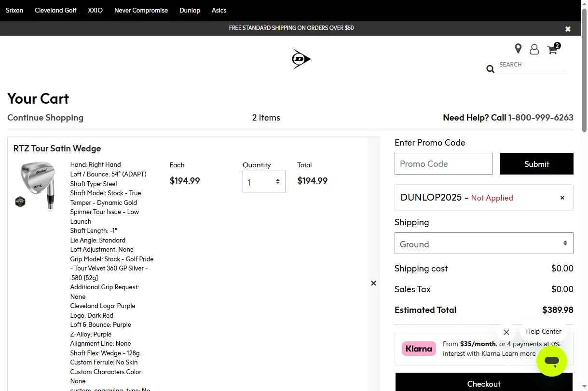Call the 1-800-999-6263 help number
Image resolution: width=588 pixels, height=391 pixels.
(x=541, y=118)
